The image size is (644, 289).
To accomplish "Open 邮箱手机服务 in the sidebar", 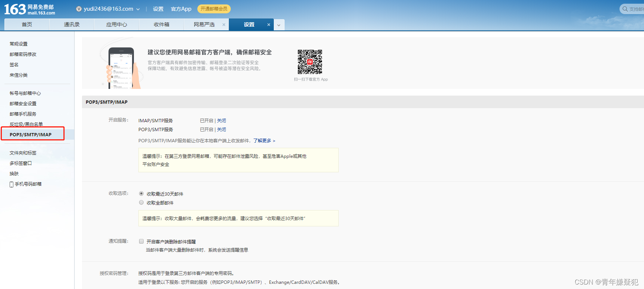I will point(23,114).
